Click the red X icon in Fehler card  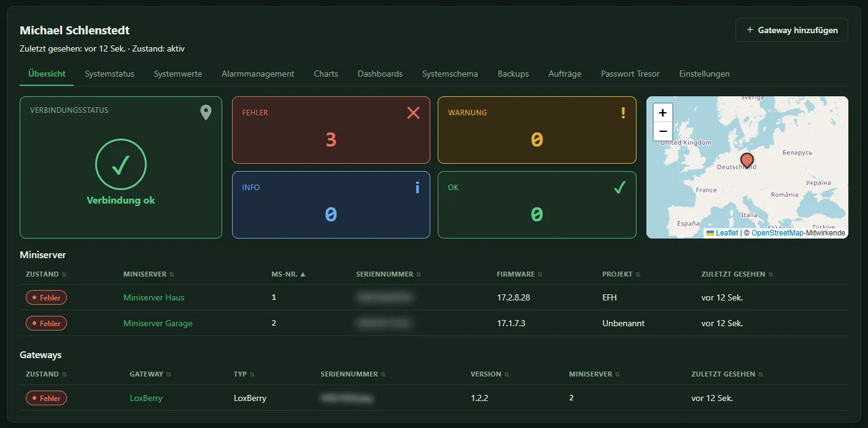pyautogui.click(x=414, y=113)
